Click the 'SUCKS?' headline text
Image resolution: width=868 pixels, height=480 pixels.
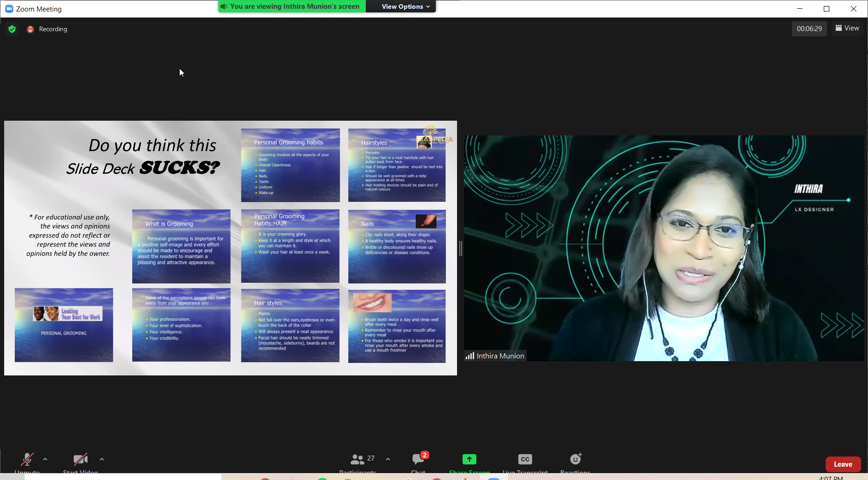[x=179, y=168]
